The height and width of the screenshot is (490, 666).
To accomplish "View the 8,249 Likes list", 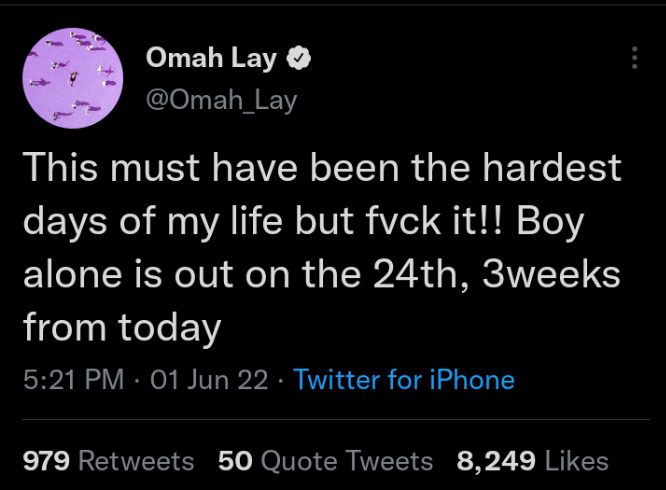I will pos(533,461).
